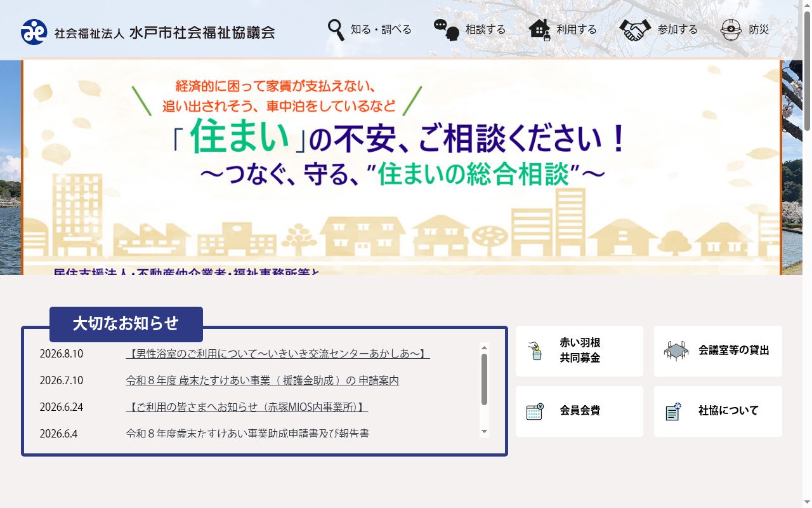Go to 赤い羽根共同募金 page

point(579,351)
